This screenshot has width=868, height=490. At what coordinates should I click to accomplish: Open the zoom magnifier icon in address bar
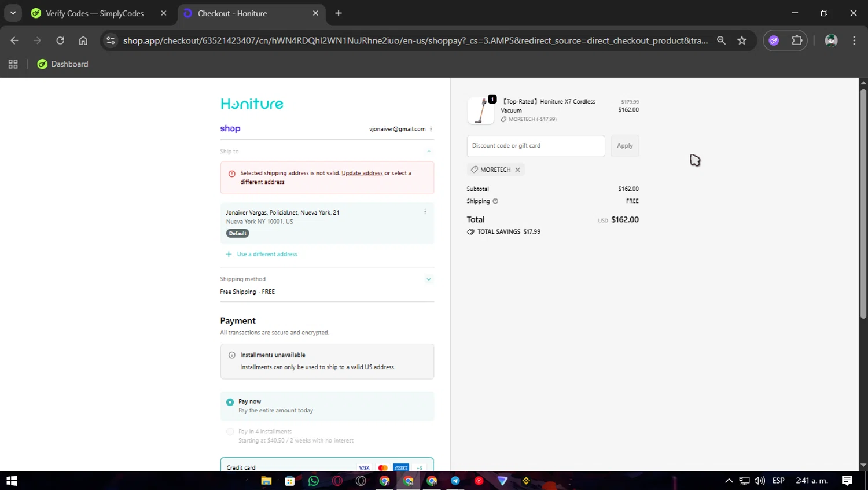point(721,40)
